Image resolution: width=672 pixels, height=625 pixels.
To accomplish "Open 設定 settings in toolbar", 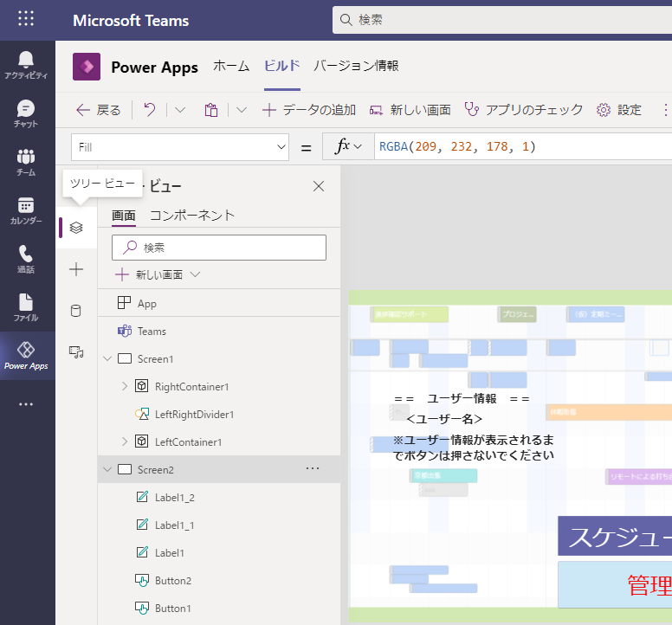I will 619,110.
